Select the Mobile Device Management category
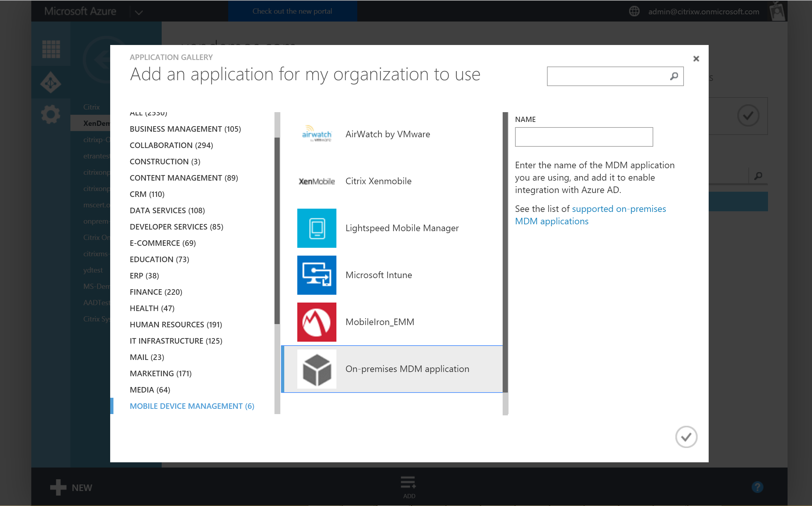The image size is (812, 506). click(x=192, y=406)
